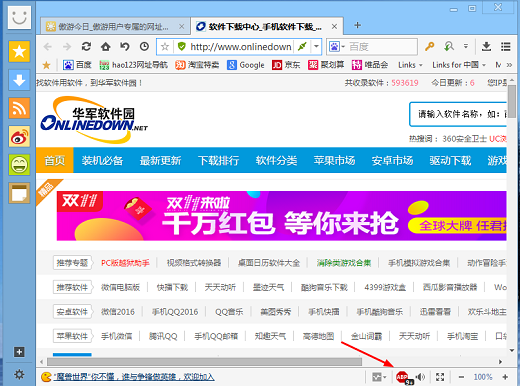Image resolution: width=520 pixels, height=386 pixels.
Task: Click the 魔兽世界 status bar news link
Action: (x=134, y=377)
